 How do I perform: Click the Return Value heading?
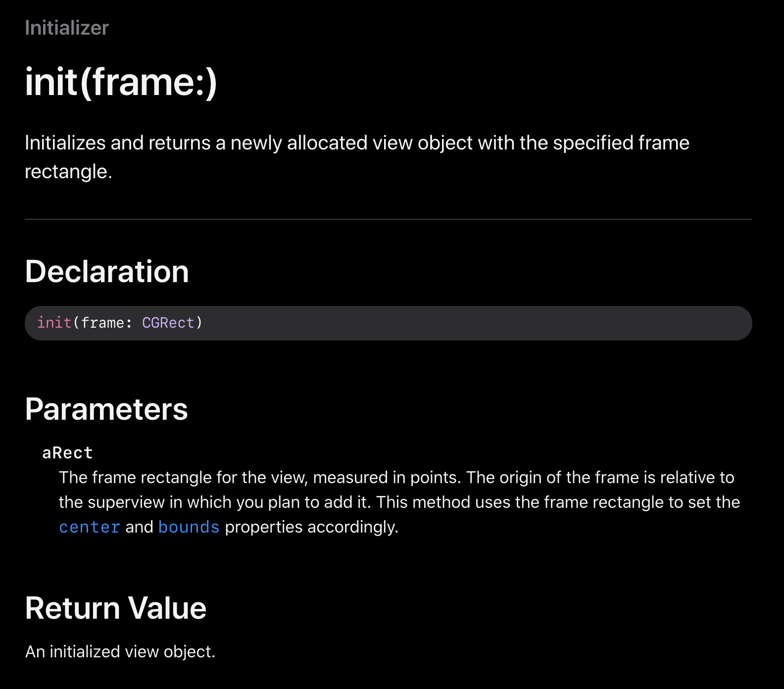(x=116, y=608)
